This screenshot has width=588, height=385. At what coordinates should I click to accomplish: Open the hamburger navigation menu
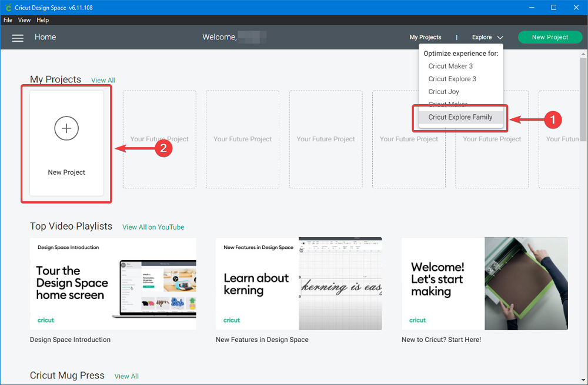pos(18,38)
